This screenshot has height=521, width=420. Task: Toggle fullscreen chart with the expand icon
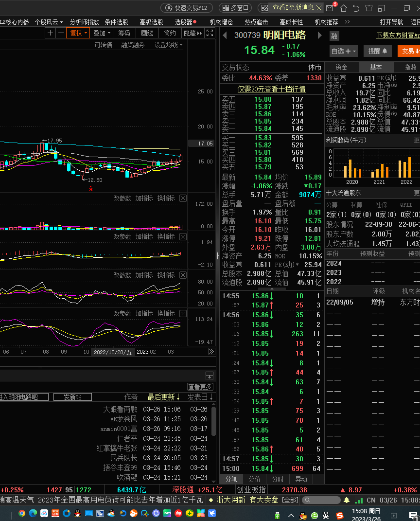pyautogui.click(x=210, y=33)
